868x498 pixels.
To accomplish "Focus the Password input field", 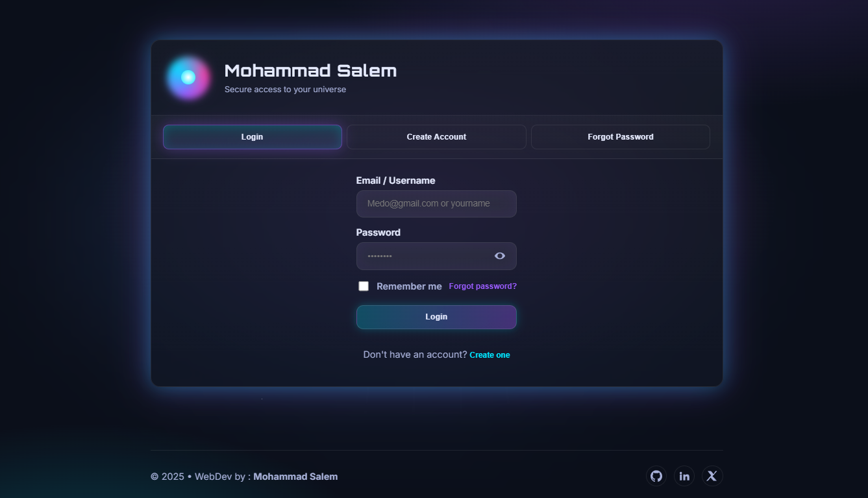I will click(436, 256).
